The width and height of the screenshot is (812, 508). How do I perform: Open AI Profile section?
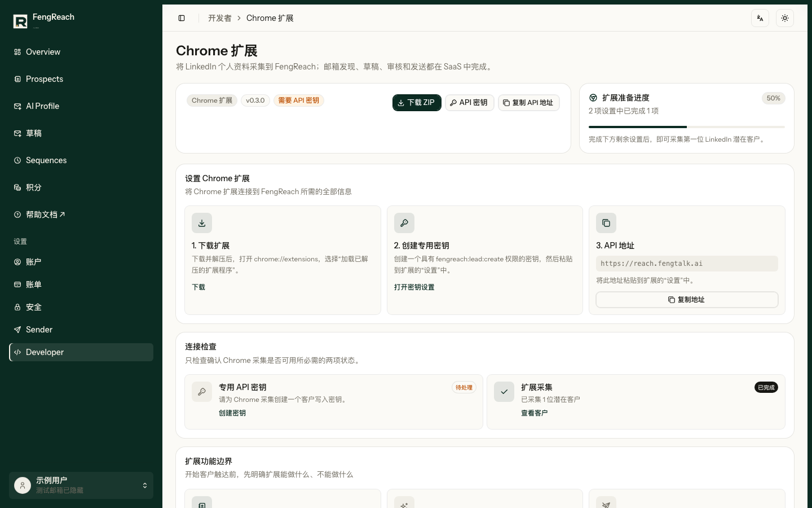(x=81, y=106)
